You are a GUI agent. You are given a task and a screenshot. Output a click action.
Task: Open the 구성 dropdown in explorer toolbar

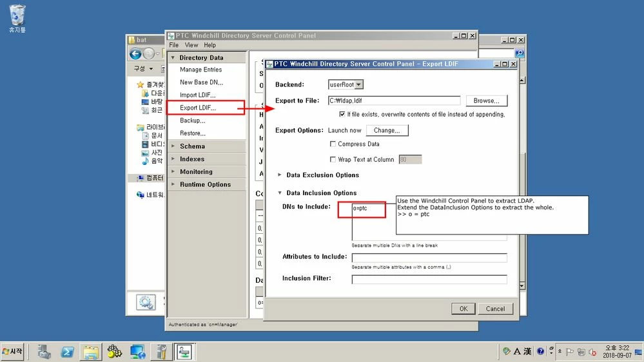click(144, 68)
